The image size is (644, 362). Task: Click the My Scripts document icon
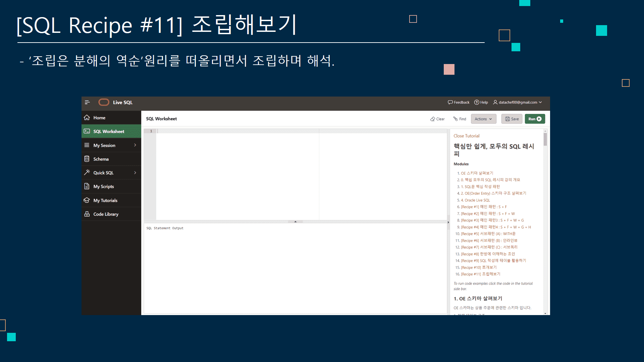pyautogui.click(x=87, y=186)
